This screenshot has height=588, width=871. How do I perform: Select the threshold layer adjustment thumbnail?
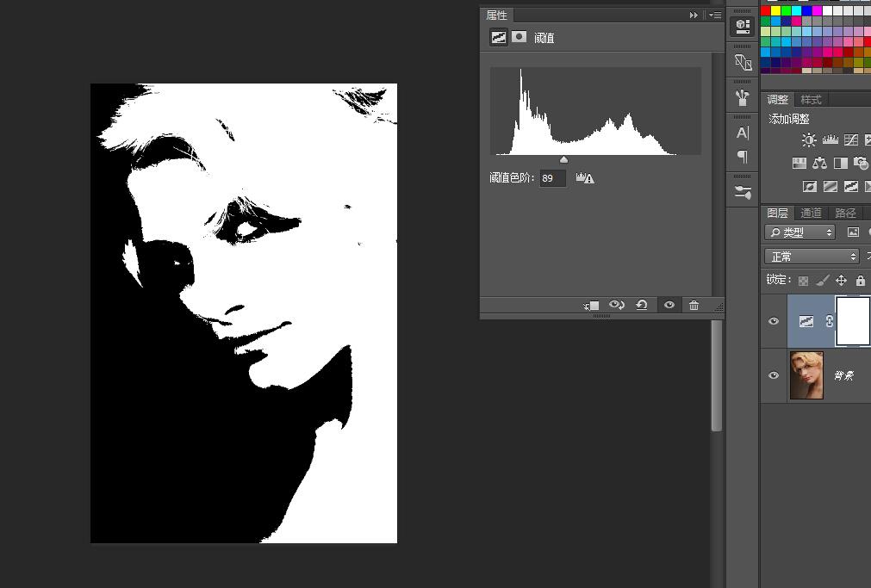click(x=806, y=321)
